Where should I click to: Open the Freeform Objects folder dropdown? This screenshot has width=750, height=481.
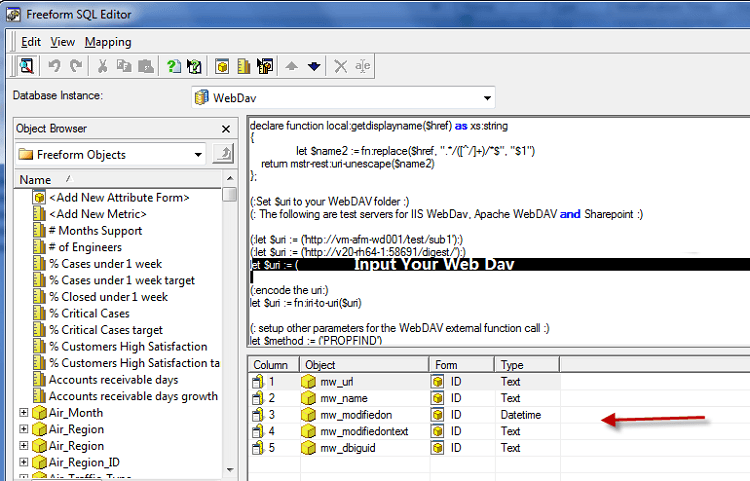[199, 154]
